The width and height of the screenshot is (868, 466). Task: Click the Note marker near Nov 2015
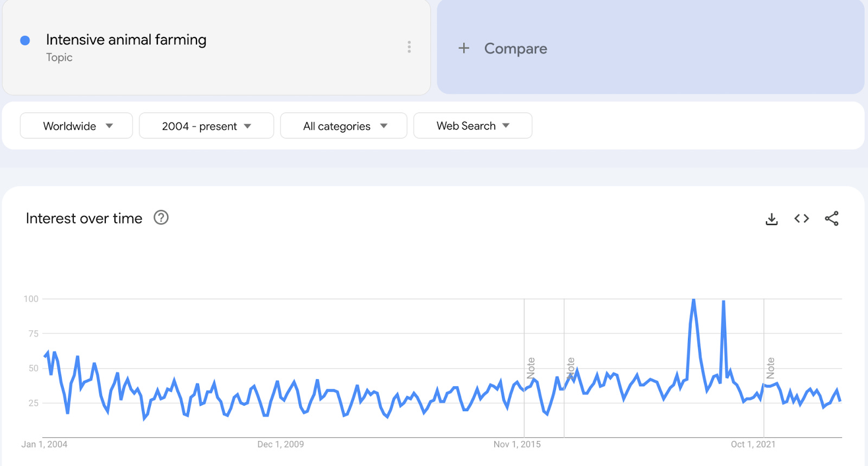[x=531, y=368]
